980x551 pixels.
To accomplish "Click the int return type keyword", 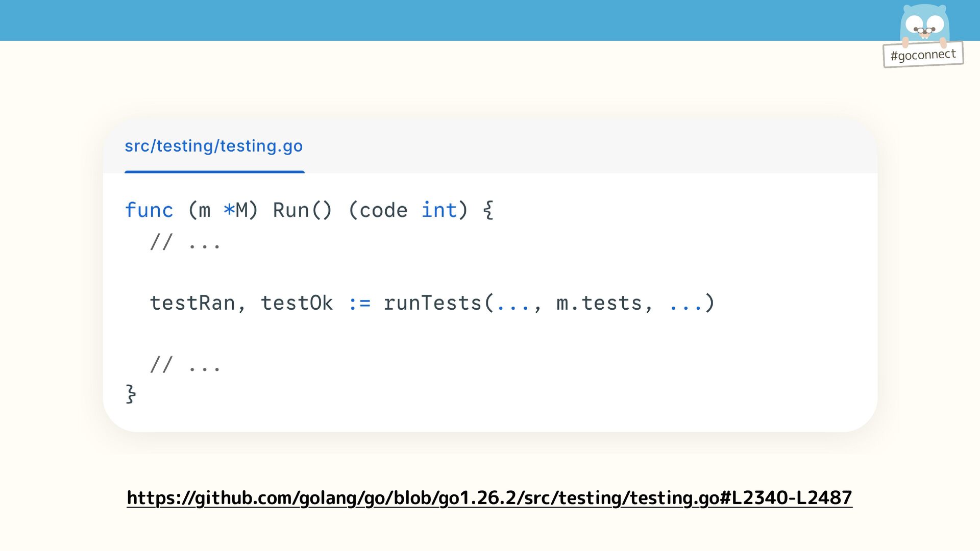I will (x=438, y=210).
